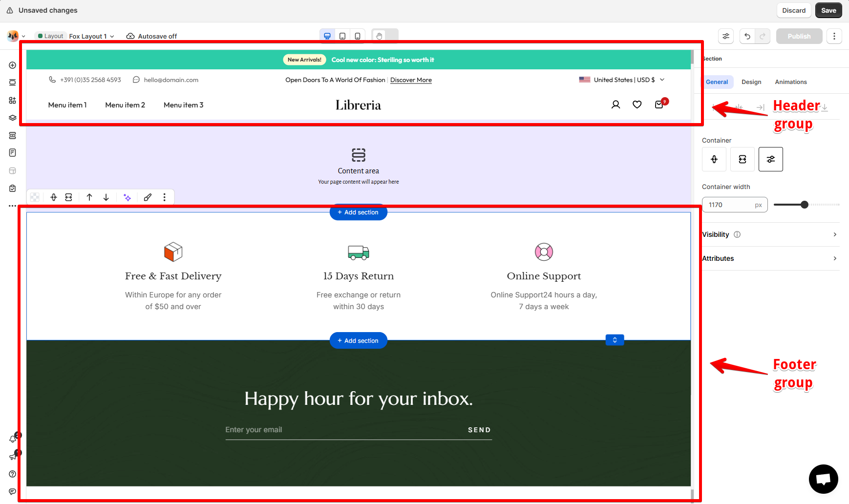This screenshot has height=504, width=849.
Task: Click the redo arrow in top toolbar
Action: 763,36
